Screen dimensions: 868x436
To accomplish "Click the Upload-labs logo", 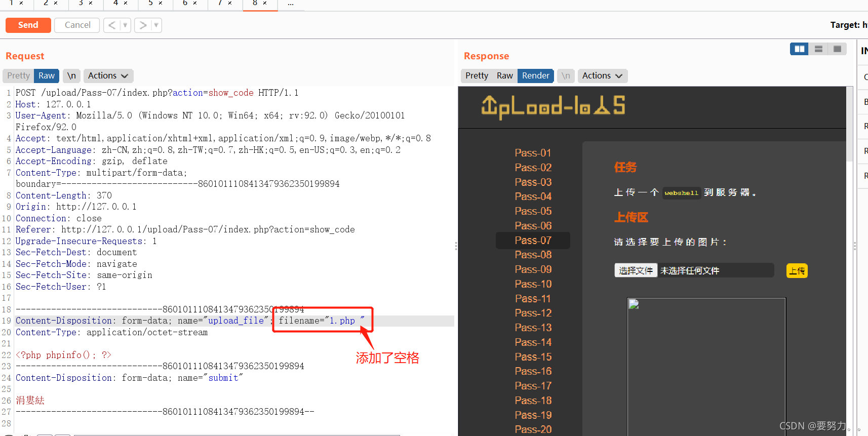I will click(x=553, y=107).
